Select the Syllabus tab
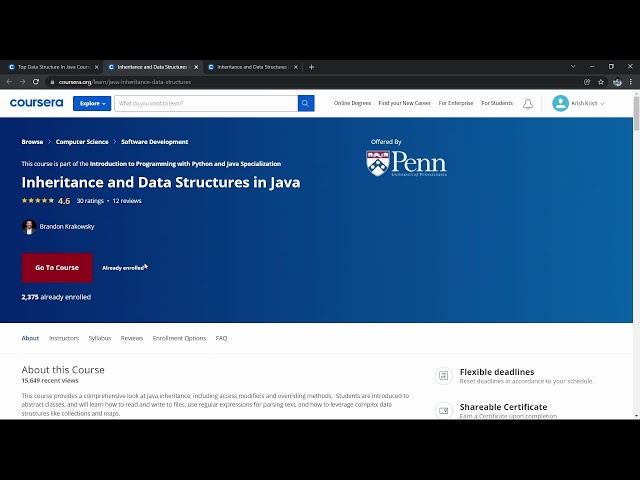The width and height of the screenshot is (640, 480). click(100, 338)
